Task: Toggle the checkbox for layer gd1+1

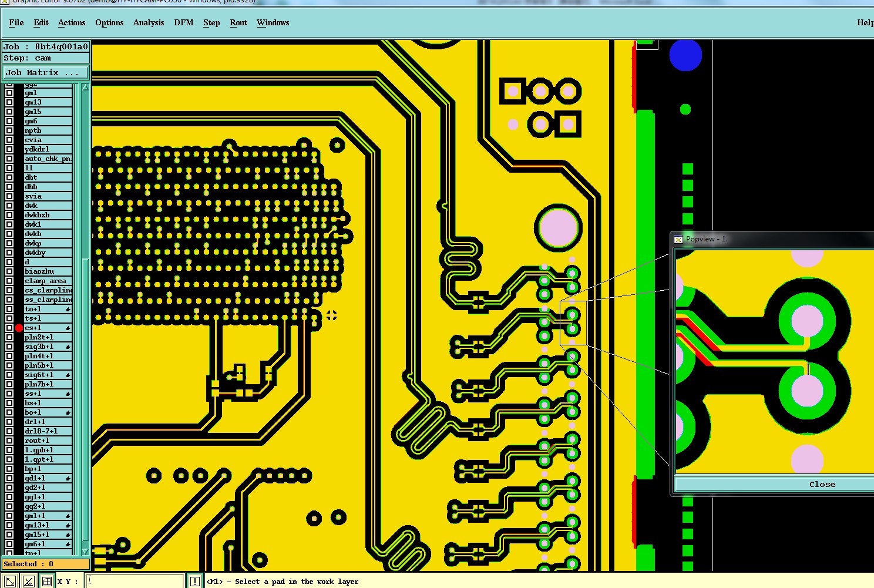Action: tap(9, 478)
